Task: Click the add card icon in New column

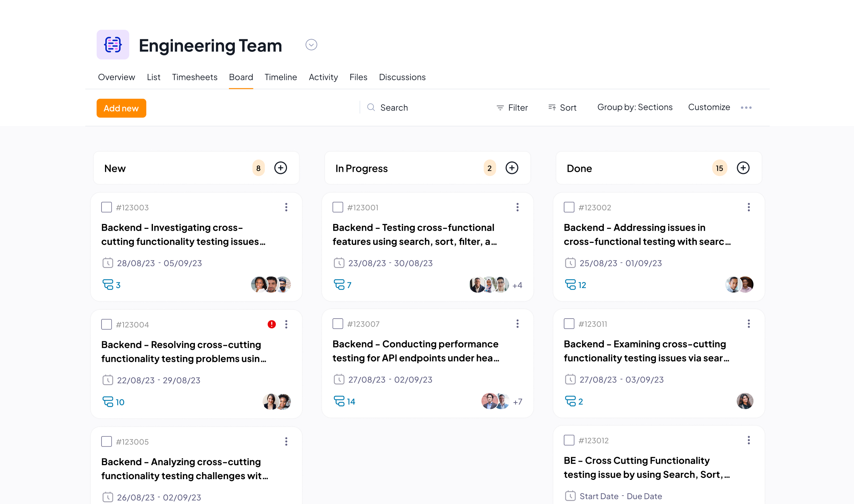Action: (x=281, y=167)
